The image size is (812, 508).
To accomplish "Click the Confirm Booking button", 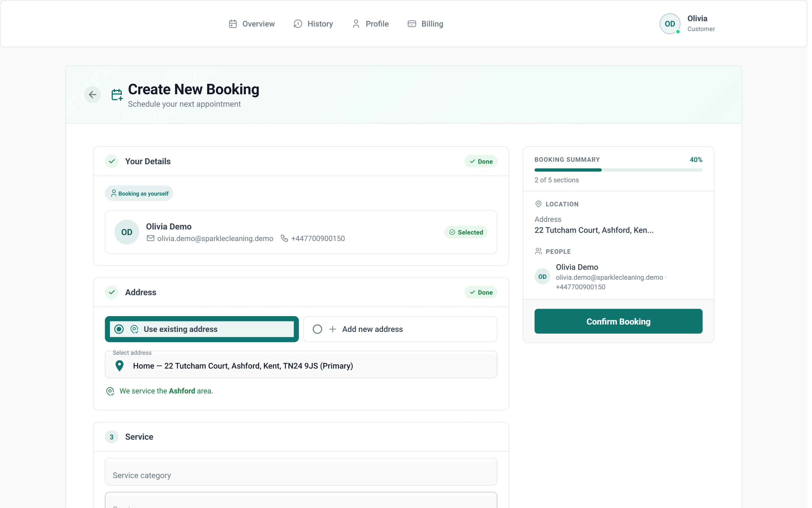I will click(619, 321).
